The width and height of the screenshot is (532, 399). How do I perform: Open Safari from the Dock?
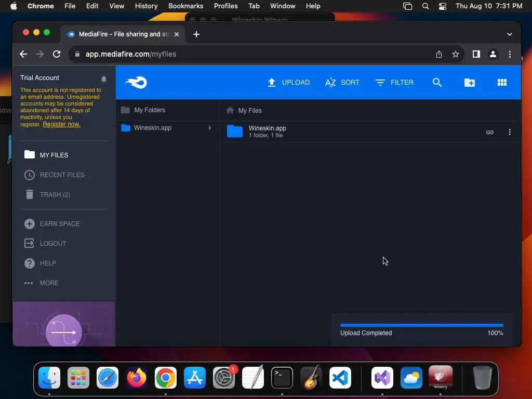[108, 378]
